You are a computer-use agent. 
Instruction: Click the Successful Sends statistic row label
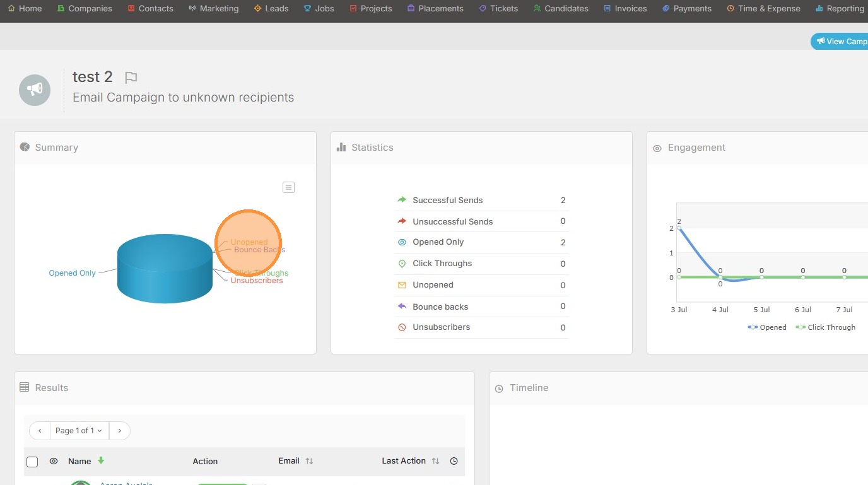point(448,200)
